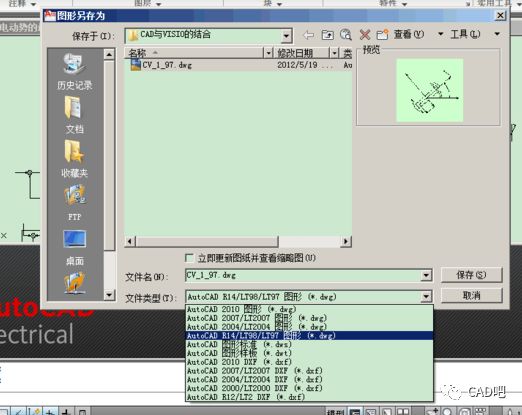
Task: Click the search the web icon
Action: [x=346, y=34]
